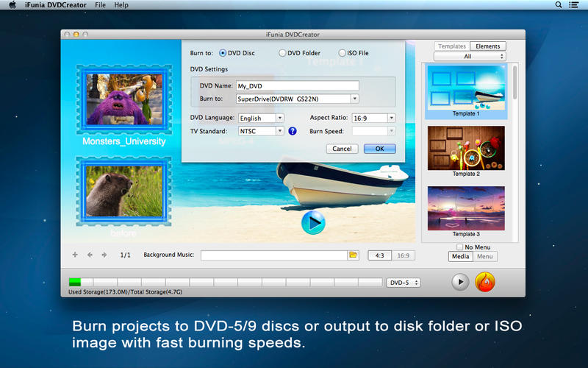Open the DVD-5 disc type dropdown
Viewport: 588px width, 368px height.
(404, 283)
